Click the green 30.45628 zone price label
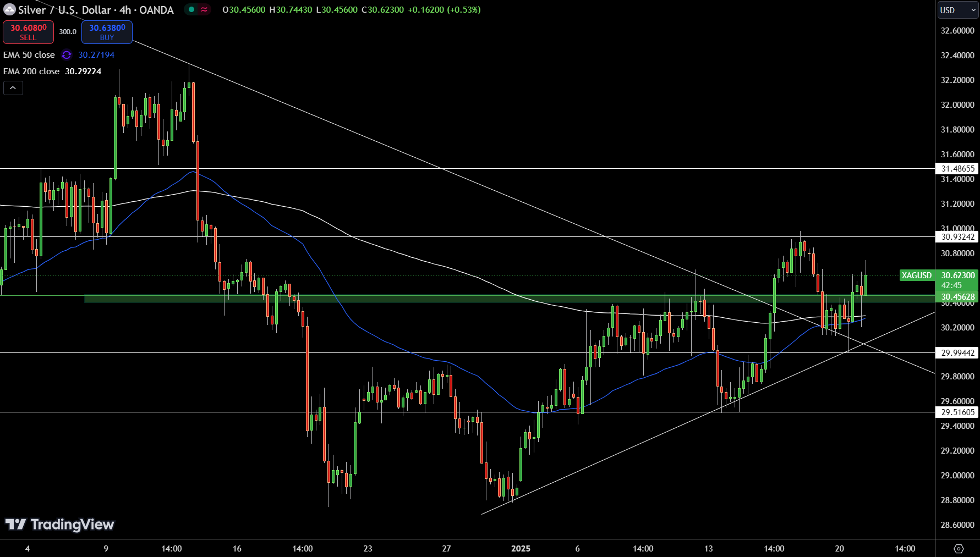This screenshot has width=980, height=557. [x=957, y=297]
